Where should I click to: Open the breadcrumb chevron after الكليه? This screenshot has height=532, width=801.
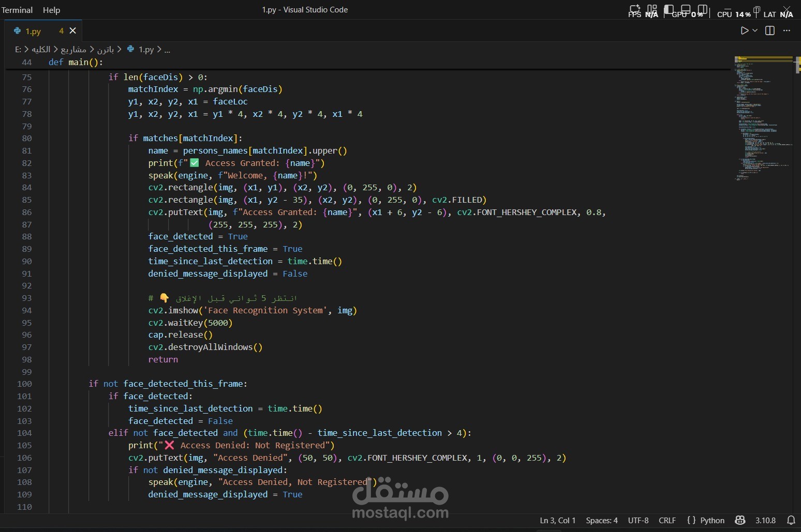pyautogui.click(x=55, y=50)
